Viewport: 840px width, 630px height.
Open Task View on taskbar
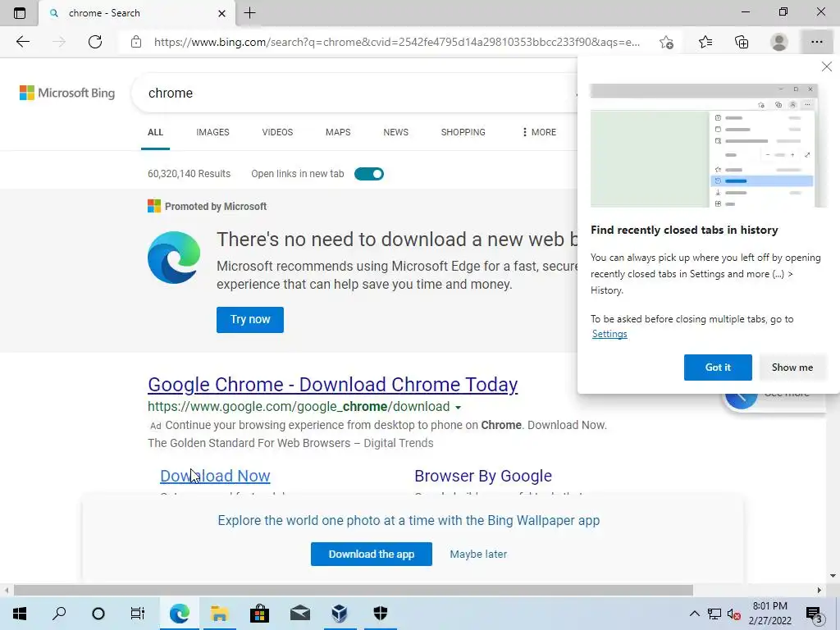[x=138, y=614]
